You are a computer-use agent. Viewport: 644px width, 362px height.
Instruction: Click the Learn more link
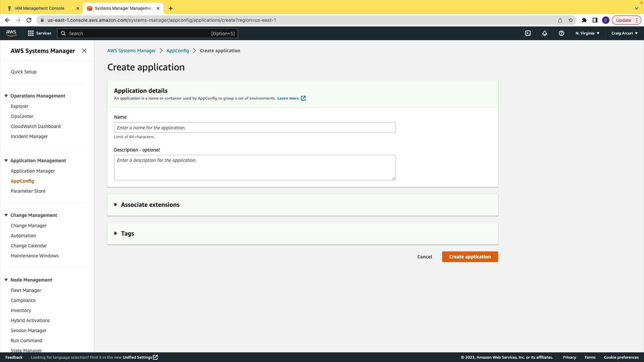click(x=288, y=98)
